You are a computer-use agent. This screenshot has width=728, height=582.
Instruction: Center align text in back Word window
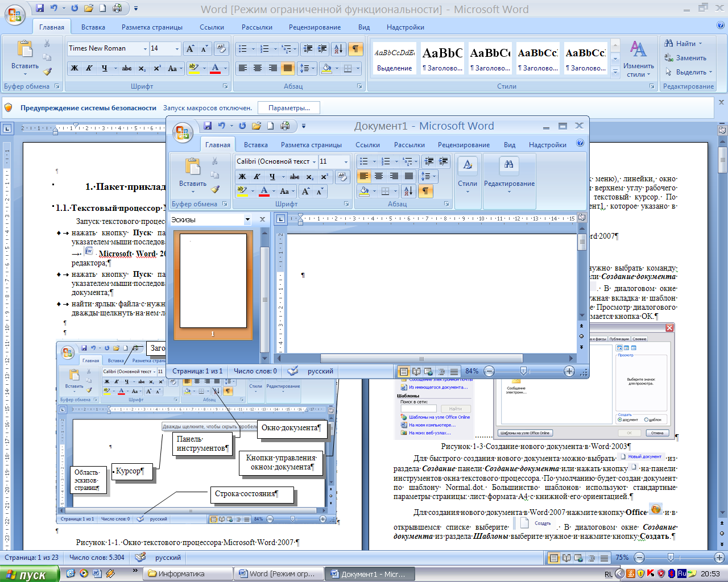coord(258,68)
